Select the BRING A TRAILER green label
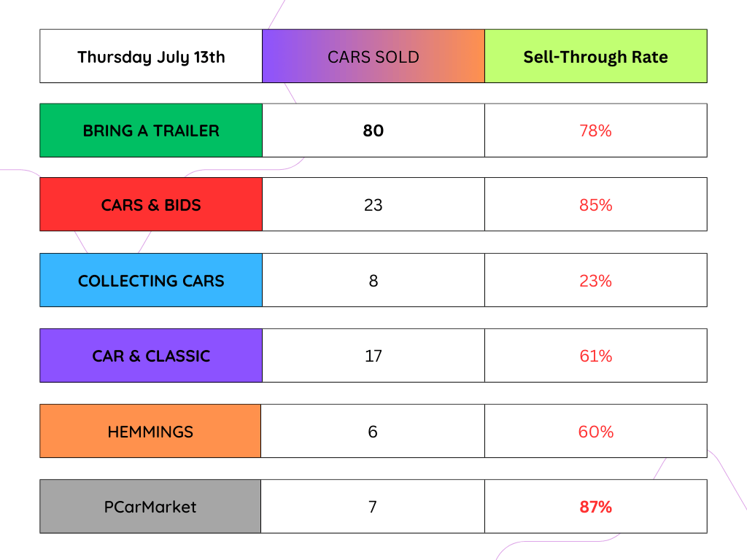The width and height of the screenshot is (747, 560). (x=151, y=131)
